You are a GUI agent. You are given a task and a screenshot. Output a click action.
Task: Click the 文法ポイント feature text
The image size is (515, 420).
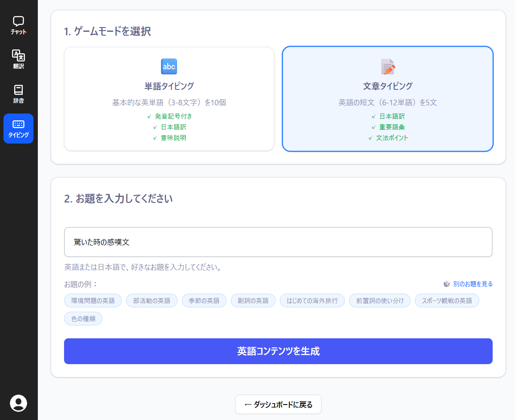(392, 138)
